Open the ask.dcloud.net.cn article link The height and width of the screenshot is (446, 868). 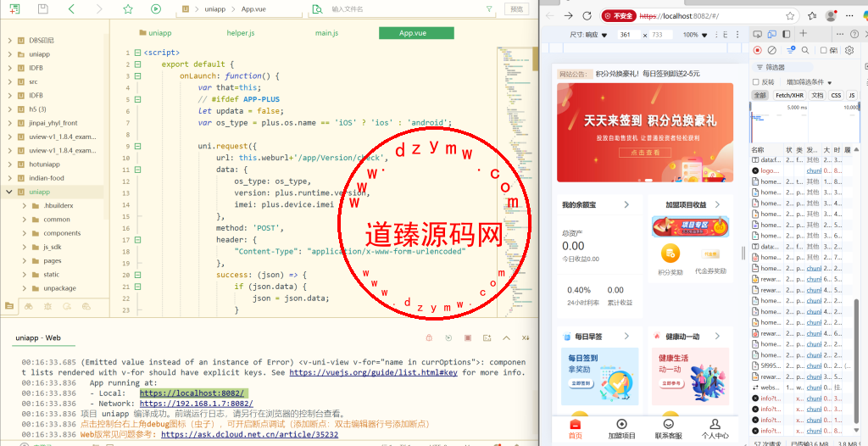(249, 434)
